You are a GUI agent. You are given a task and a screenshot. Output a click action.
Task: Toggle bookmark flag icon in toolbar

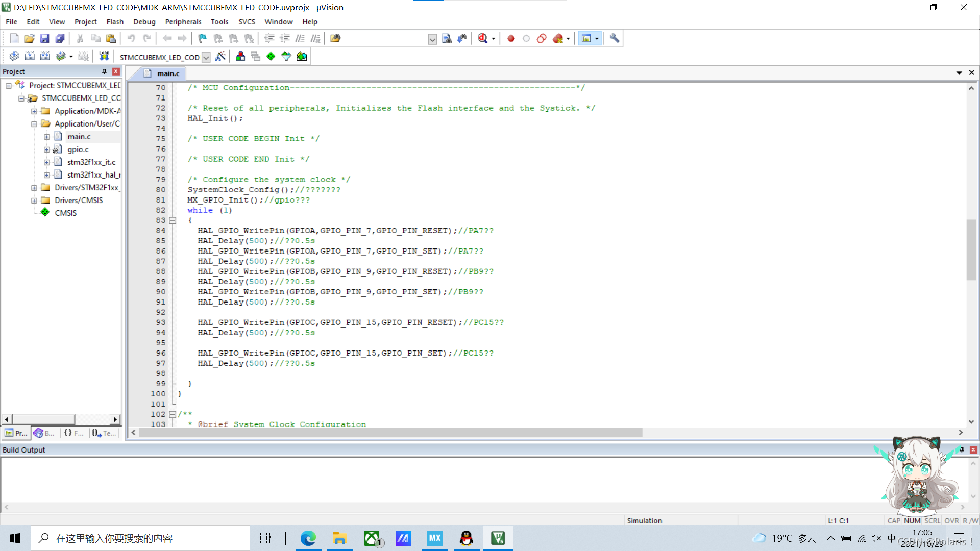[x=202, y=38]
